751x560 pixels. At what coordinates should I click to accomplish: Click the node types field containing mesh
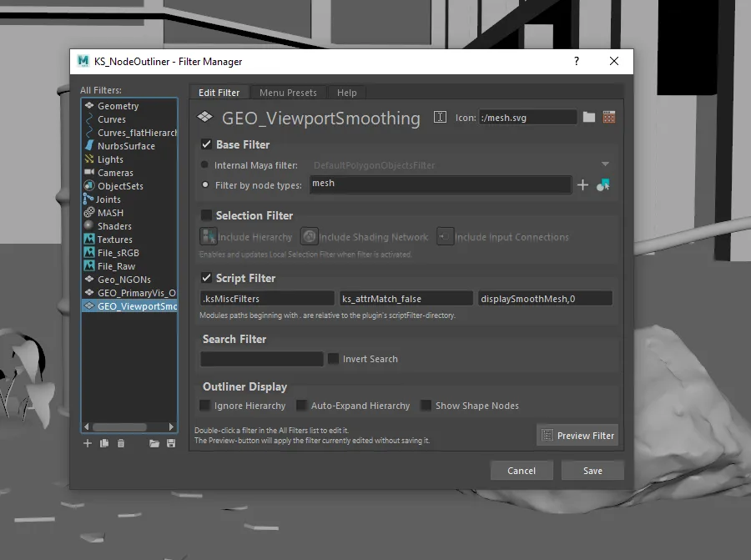[441, 184]
